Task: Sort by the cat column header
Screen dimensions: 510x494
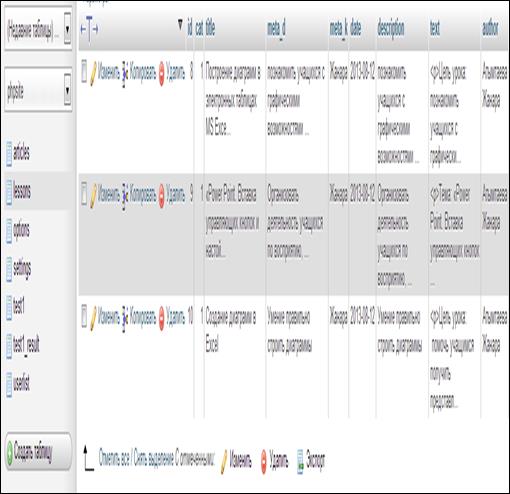Action: [x=199, y=28]
